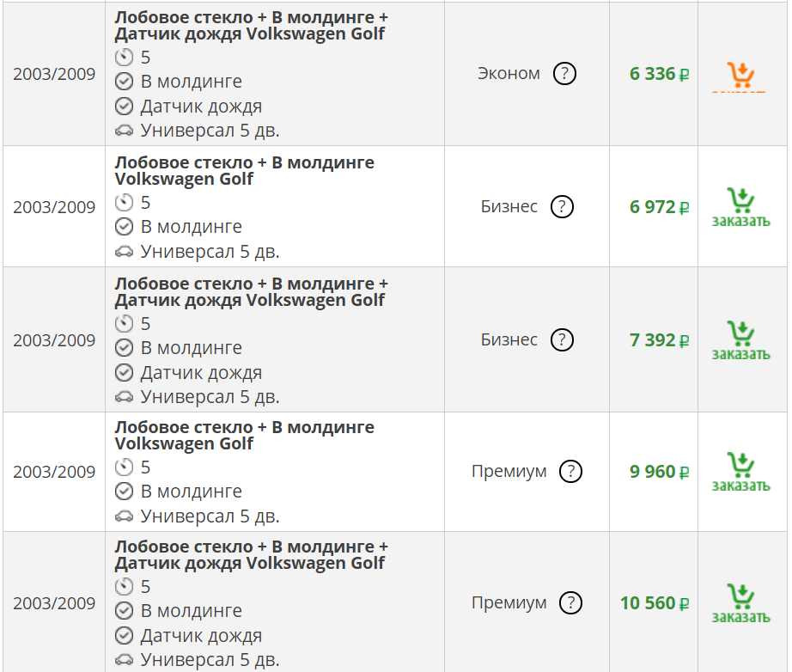792x672 pixels.
Task: Click В молдинге checkmark in 6 972 ₽ row
Action: (125, 227)
